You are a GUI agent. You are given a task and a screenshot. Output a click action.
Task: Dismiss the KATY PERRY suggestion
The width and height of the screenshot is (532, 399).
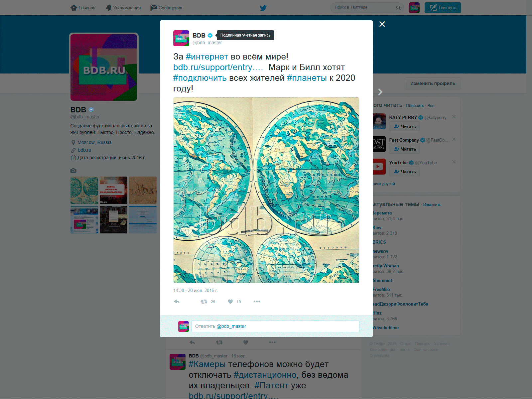[454, 117]
